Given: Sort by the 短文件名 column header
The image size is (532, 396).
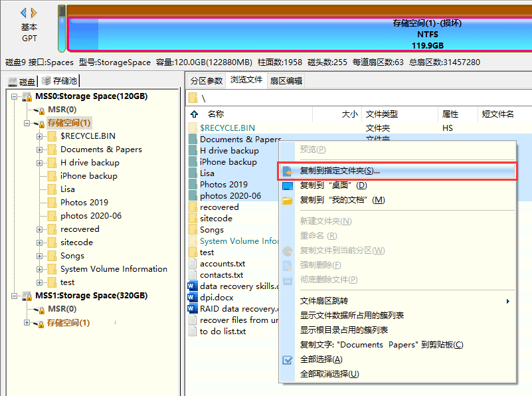Looking at the screenshot, I should (505, 114).
